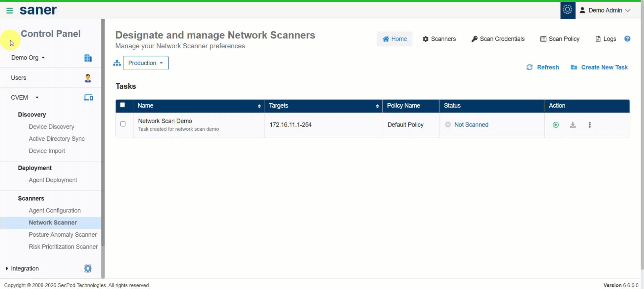This screenshot has width=644, height=289.
Task: Open the Demo Admin user menu
Action: pyautogui.click(x=605, y=10)
